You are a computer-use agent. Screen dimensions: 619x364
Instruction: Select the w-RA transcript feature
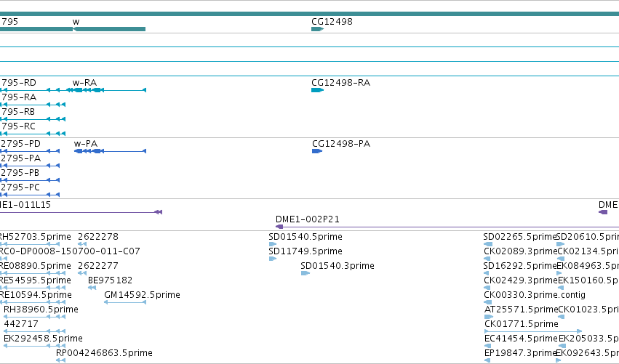[105, 90]
